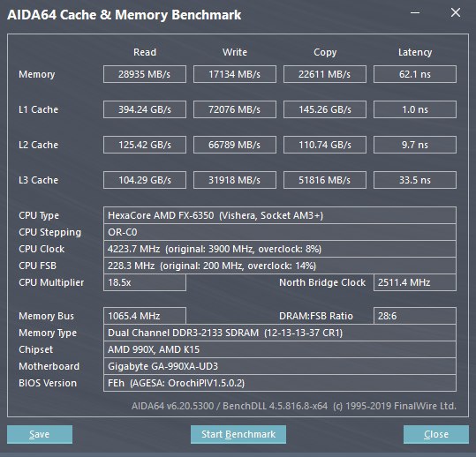Click the CPU Clock field 4223.7 MHz

[280, 249]
